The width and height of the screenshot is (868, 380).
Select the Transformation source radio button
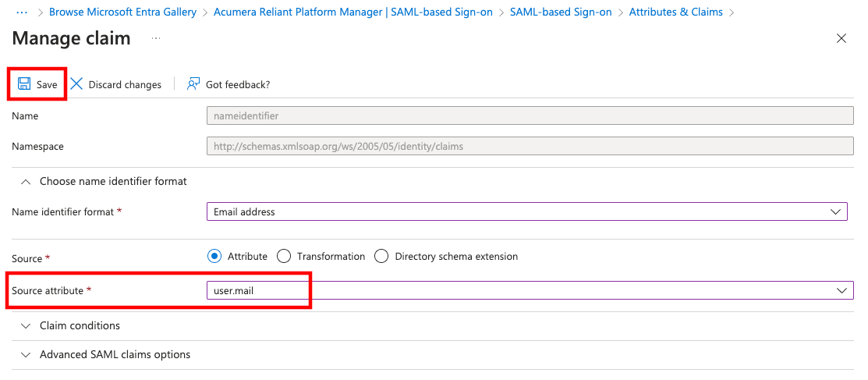[x=283, y=256]
